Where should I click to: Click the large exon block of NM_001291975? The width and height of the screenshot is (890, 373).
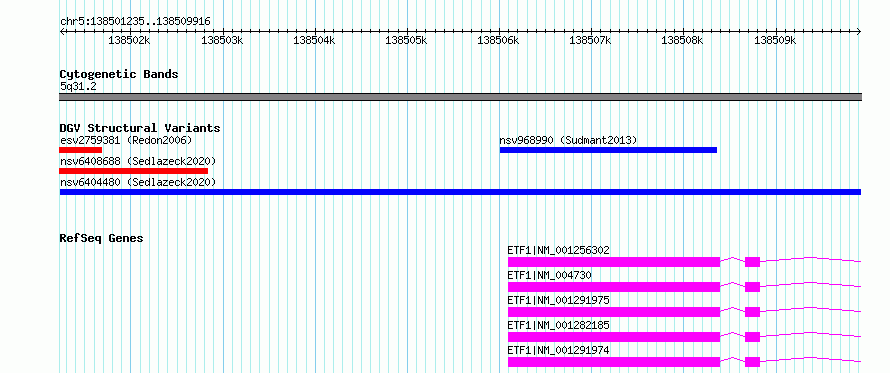tap(614, 312)
